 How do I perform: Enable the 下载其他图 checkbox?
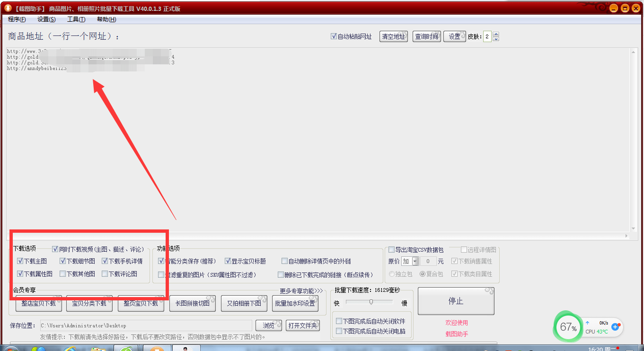(x=63, y=273)
